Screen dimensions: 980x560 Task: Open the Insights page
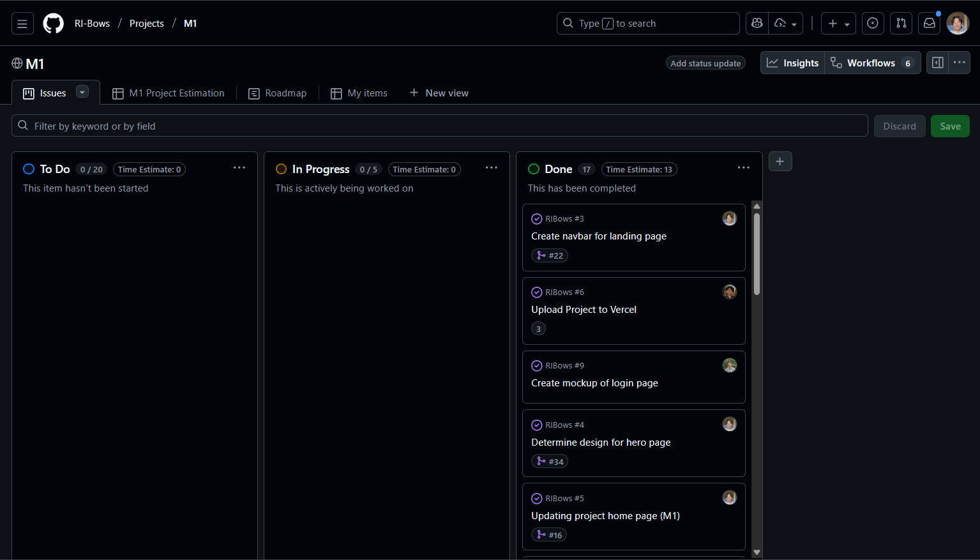(x=793, y=63)
